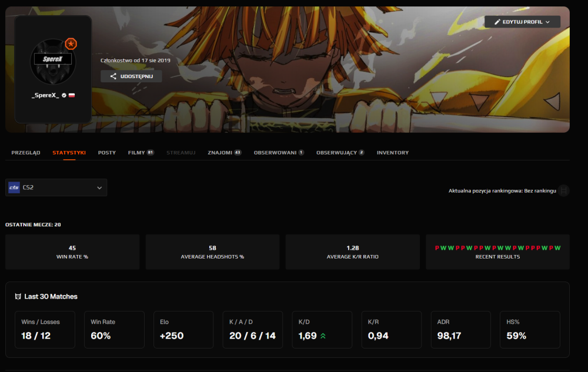Click the Average Headshots % card
Screen dimensions: 588x372
[x=212, y=252]
